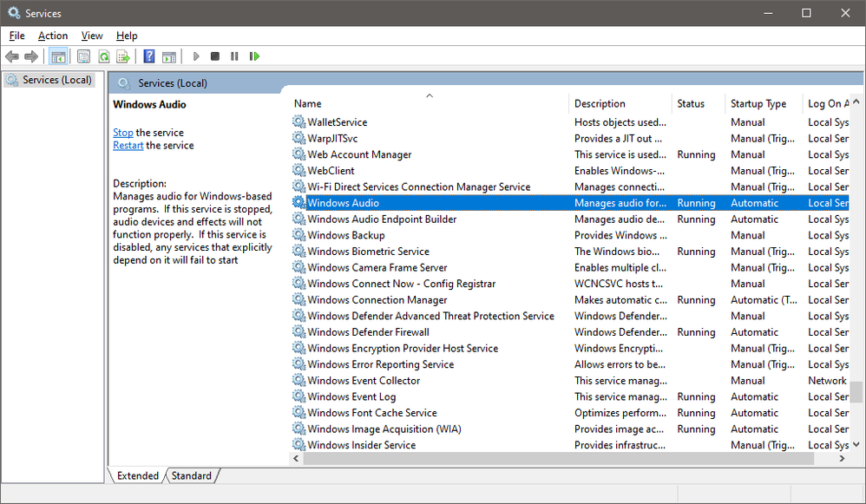Click the gear icon beside Windows Audio Endpoint Builder
The image size is (866, 504).
[x=299, y=219]
